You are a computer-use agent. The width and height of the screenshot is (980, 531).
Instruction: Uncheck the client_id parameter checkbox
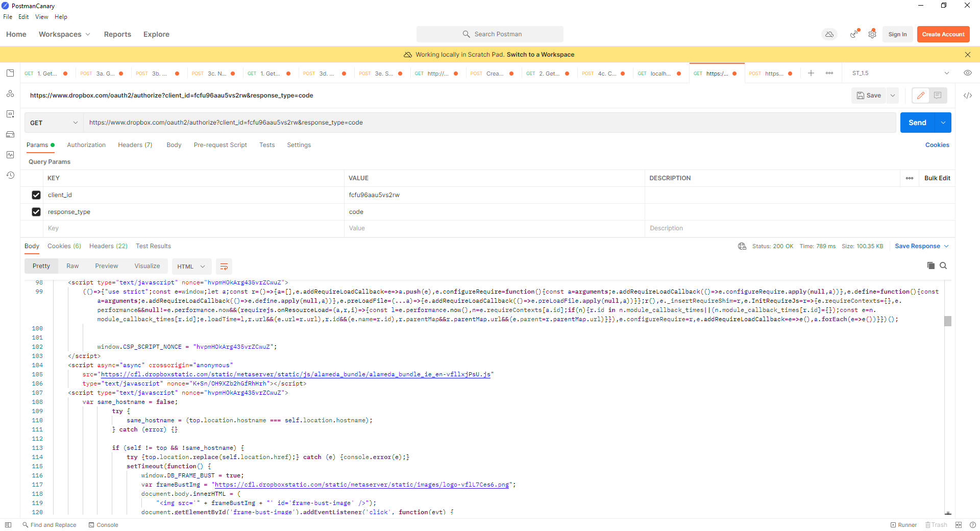(36, 195)
